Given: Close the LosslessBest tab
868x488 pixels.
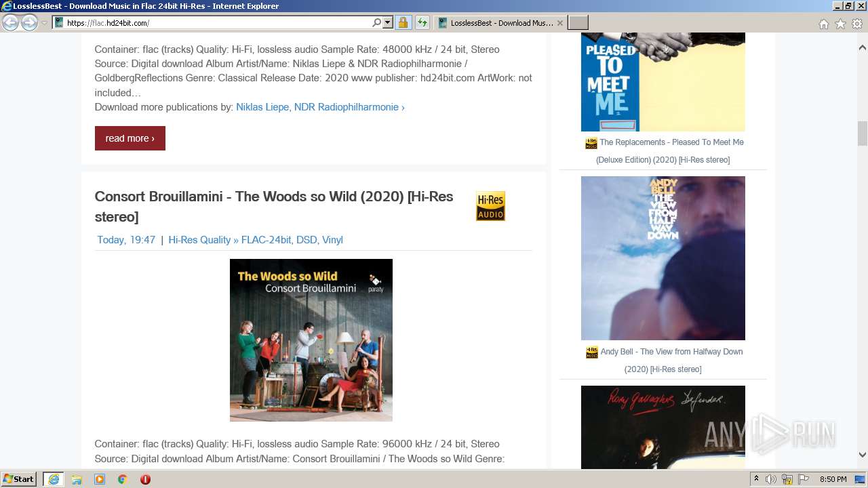Looking at the screenshot, I should click(560, 23).
